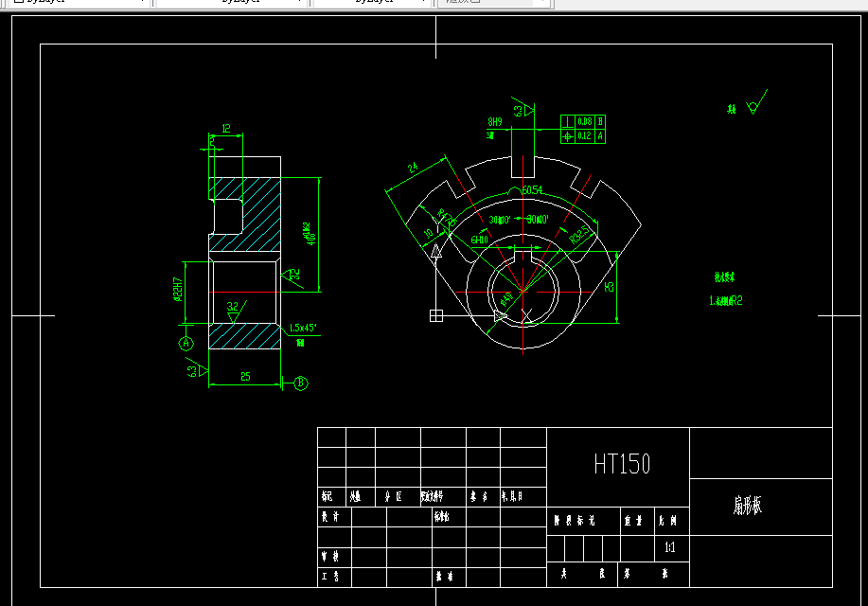Click the position symbol in tolerance frame
This screenshot has width=868, height=606.
click(x=567, y=135)
